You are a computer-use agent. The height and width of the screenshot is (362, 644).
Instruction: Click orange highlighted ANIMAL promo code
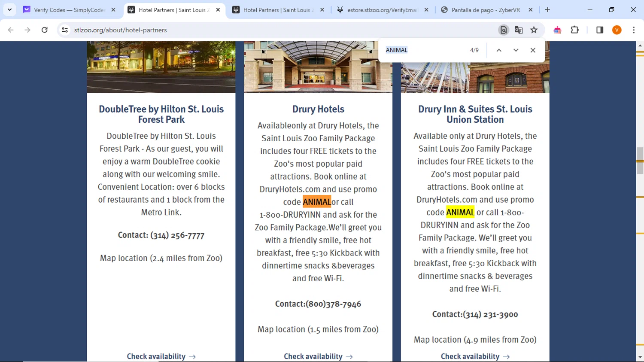pyautogui.click(x=317, y=202)
